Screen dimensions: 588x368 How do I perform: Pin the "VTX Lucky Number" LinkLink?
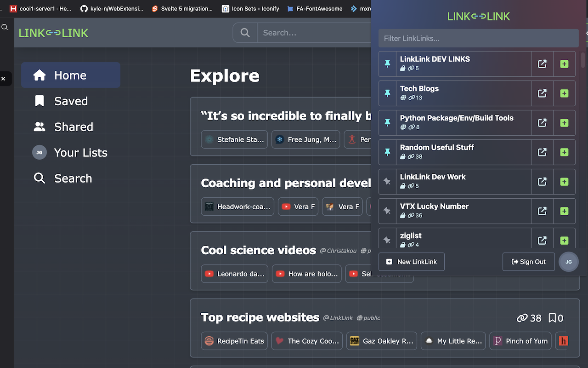387,211
